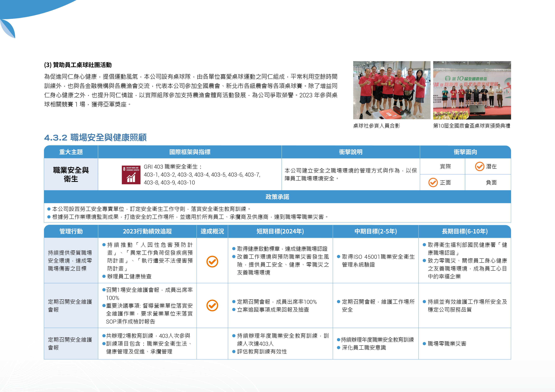Image resolution: width=555 pixels, height=392 pixels.
Task: Click the 本公司建立安全之職場環境 impact description
Action: pyautogui.click(x=350, y=174)
